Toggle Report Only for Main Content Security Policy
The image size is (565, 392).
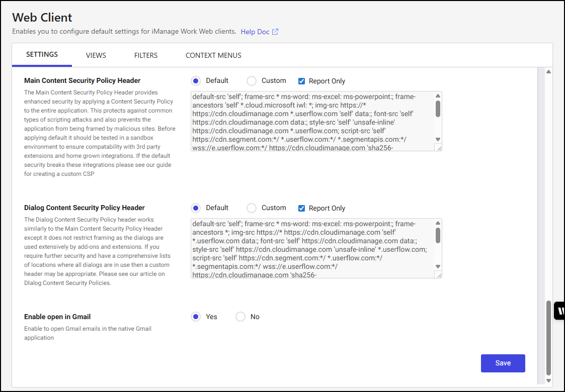pos(301,81)
